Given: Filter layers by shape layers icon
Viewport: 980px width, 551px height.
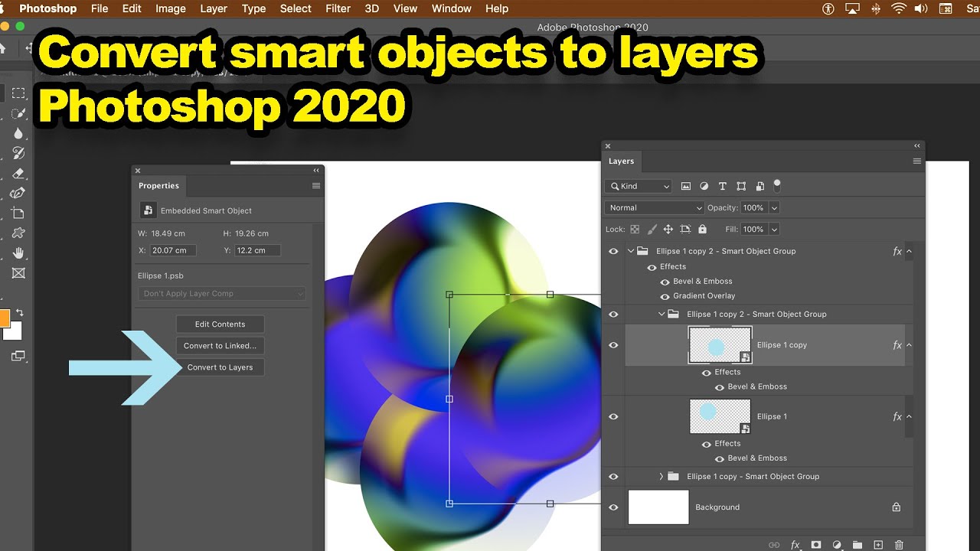Looking at the screenshot, I should tap(741, 186).
